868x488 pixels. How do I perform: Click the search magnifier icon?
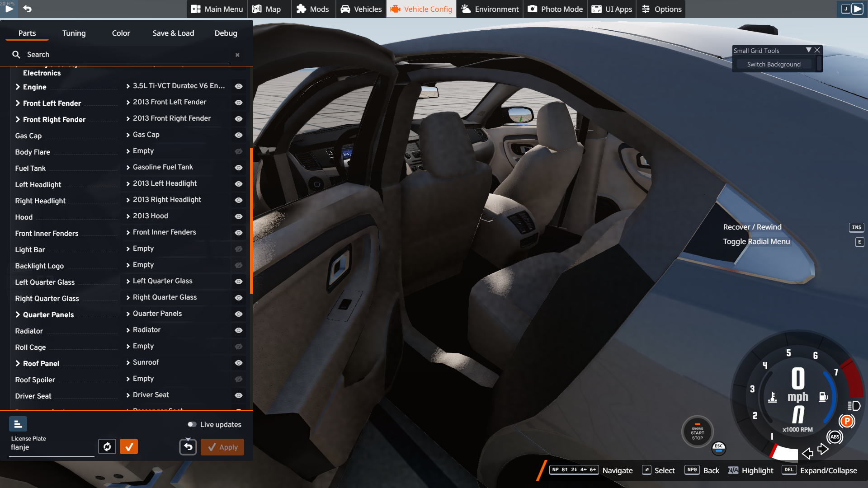pos(16,55)
